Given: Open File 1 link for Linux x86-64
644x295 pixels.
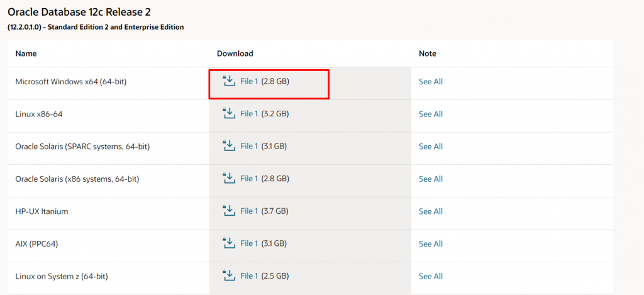Looking at the screenshot, I should (x=249, y=114).
